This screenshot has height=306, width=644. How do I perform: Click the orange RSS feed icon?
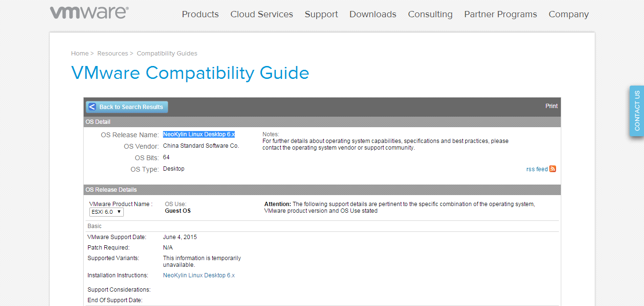[553, 169]
